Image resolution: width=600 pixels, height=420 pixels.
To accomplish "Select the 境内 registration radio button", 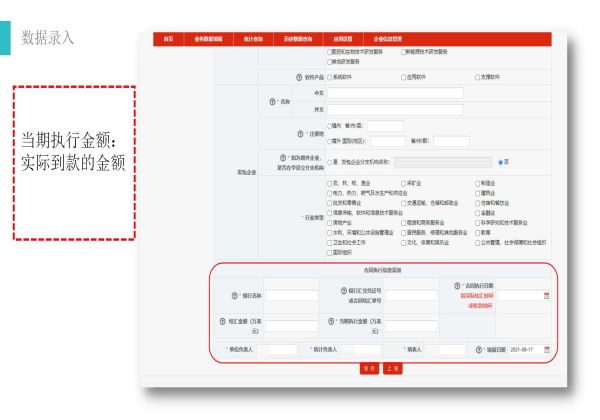I will (x=330, y=126).
